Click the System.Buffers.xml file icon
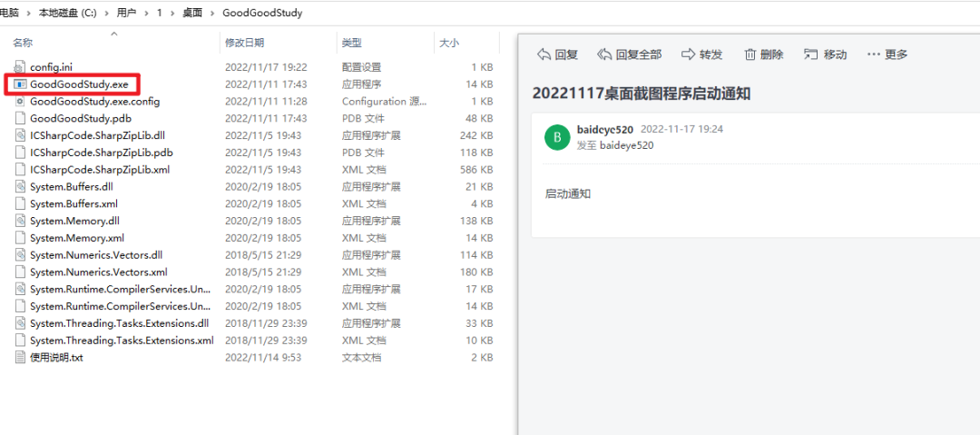The width and height of the screenshot is (980, 435). coord(19,203)
